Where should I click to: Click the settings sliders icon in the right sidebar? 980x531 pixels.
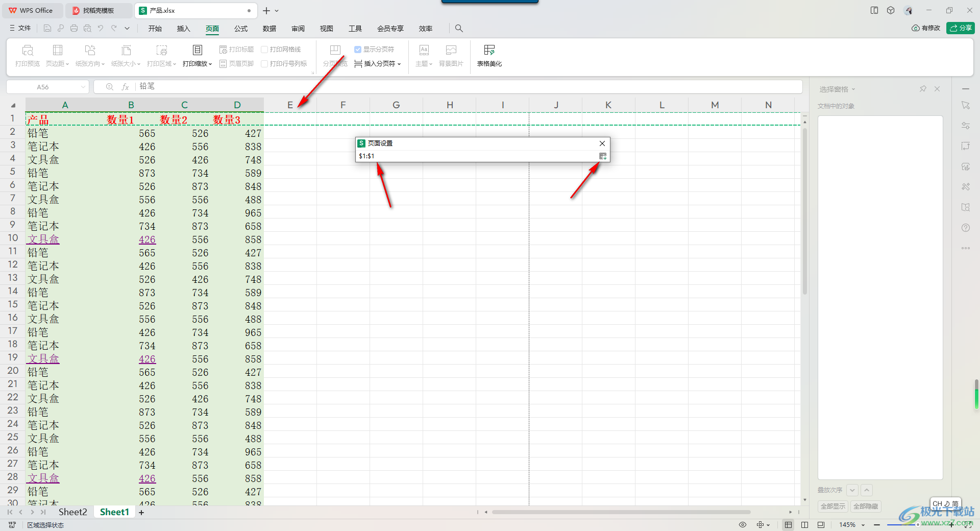pos(966,126)
